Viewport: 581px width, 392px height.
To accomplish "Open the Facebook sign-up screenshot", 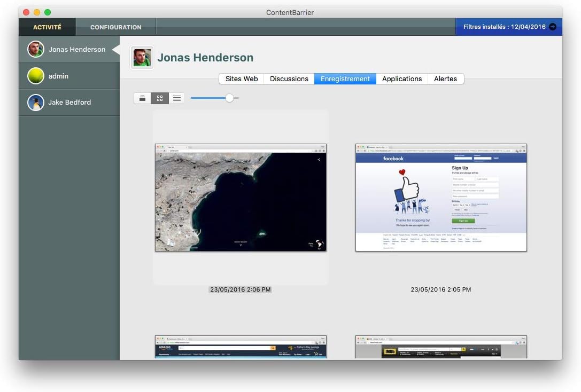I will click(440, 198).
